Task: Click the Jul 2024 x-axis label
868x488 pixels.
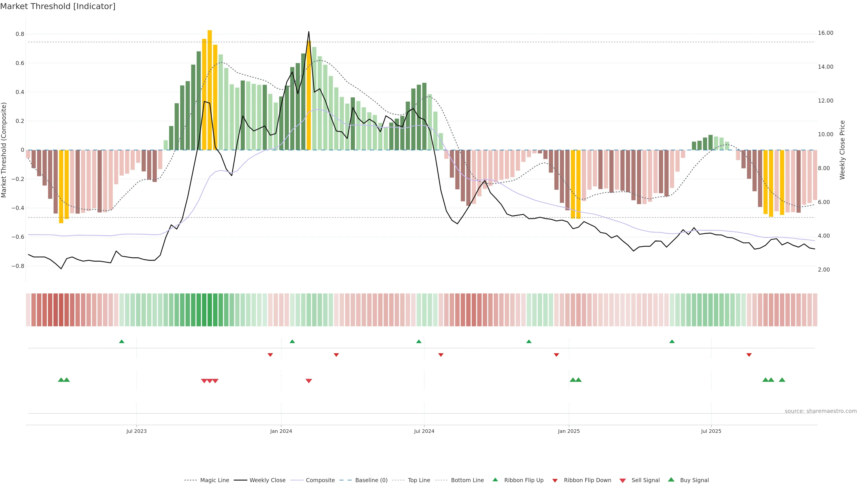Action: [x=424, y=431]
